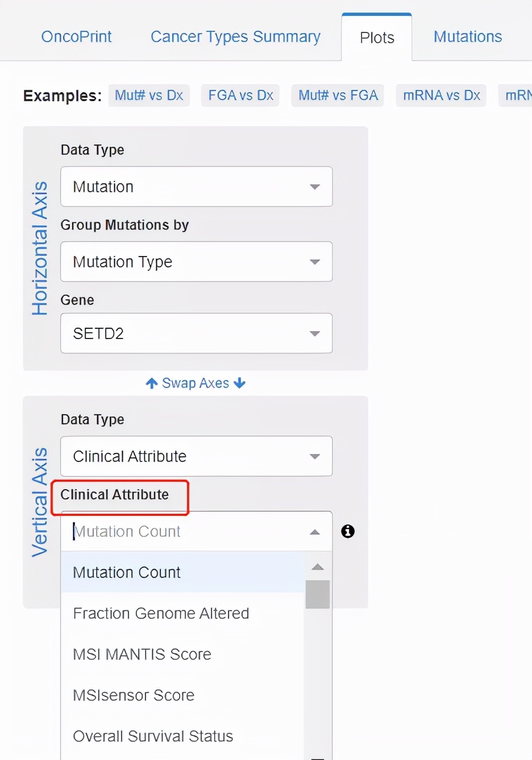Pick Overall Survival Status option
The image size is (532, 760).
[153, 736]
